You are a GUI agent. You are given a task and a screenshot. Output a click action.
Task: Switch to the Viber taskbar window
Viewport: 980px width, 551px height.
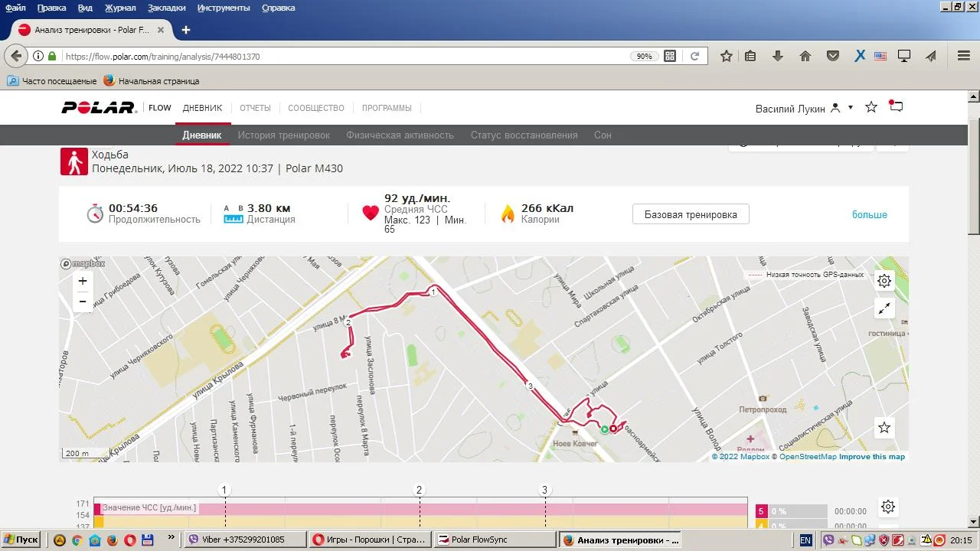pos(246,540)
